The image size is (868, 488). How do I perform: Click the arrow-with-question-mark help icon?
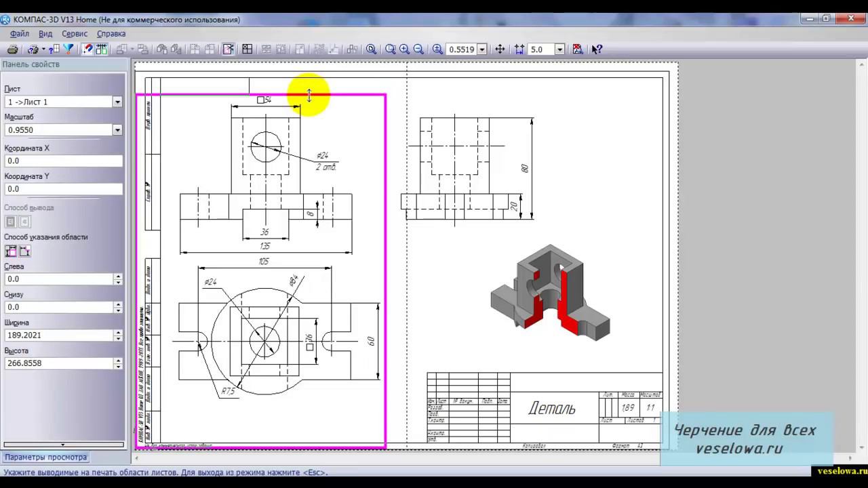tap(597, 49)
